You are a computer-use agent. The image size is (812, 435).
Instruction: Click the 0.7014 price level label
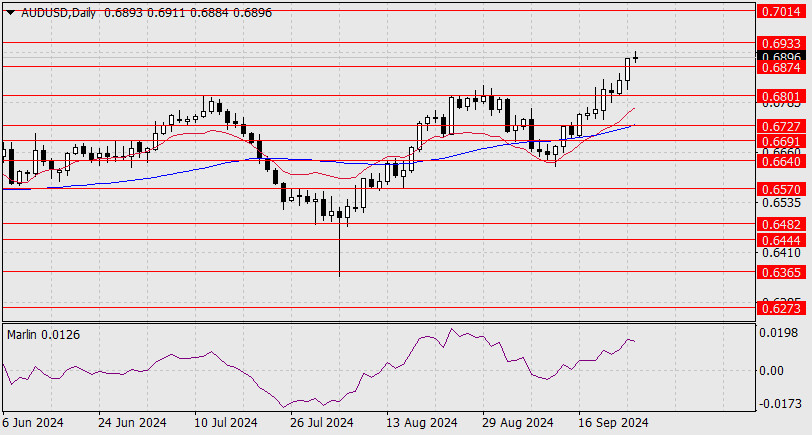coord(782,11)
